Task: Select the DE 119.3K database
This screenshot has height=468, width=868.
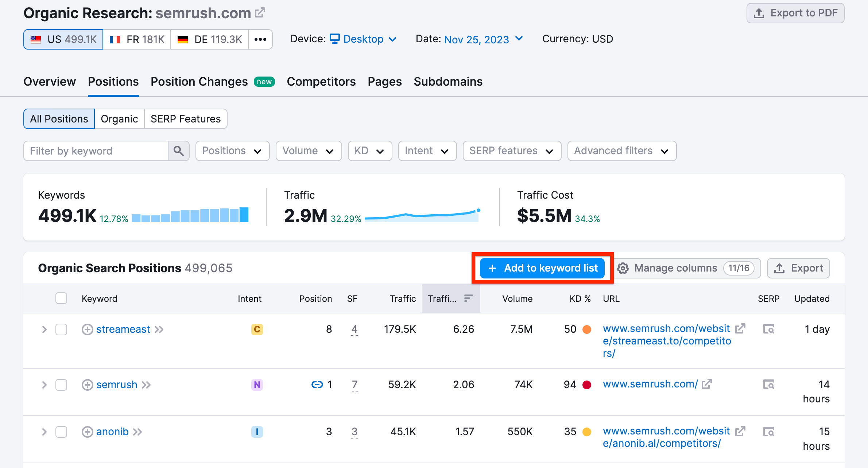Action: point(209,39)
